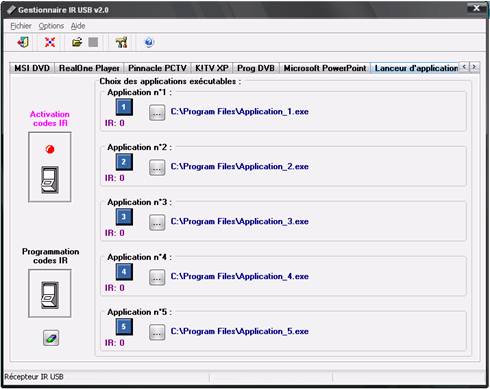
Task: Click the left tab scroll arrow
Action: coord(464,67)
